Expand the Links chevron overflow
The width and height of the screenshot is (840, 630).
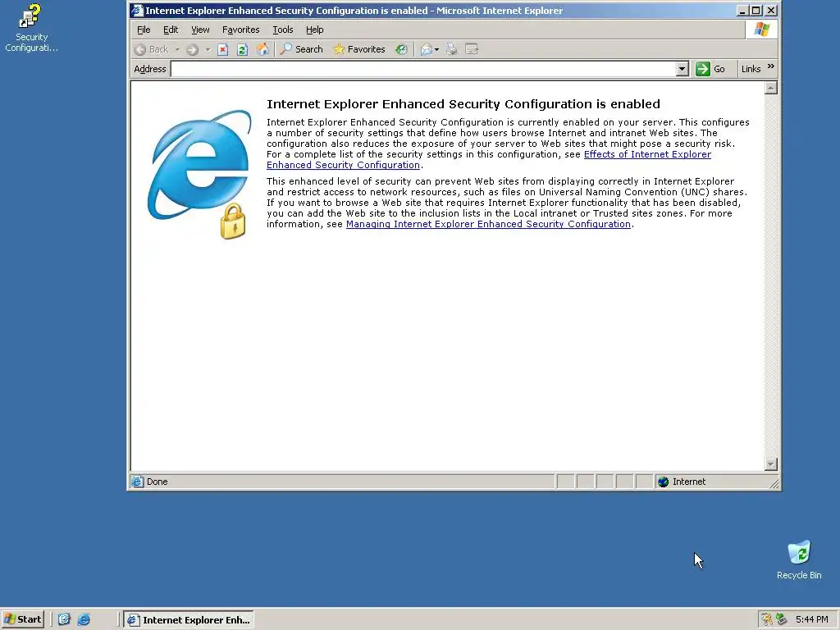click(771, 66)
